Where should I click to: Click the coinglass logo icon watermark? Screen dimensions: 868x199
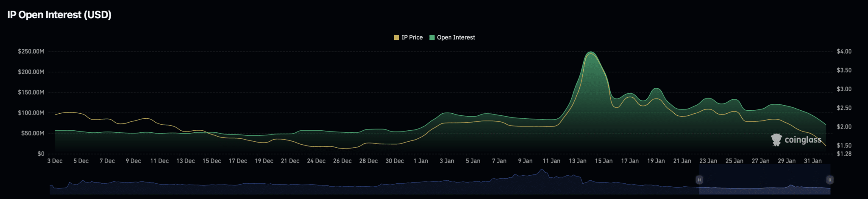(x=776, y=140)
